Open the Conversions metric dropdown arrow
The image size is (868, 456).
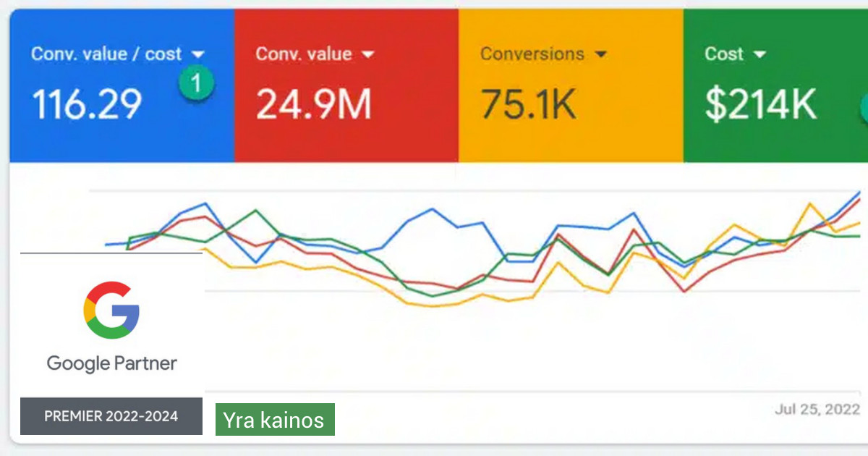click(600, 54)
